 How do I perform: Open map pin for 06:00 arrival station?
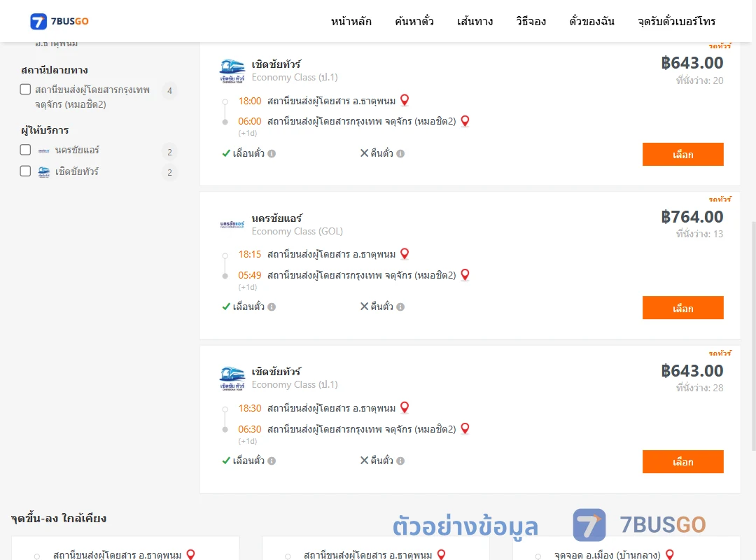[465, 121]
